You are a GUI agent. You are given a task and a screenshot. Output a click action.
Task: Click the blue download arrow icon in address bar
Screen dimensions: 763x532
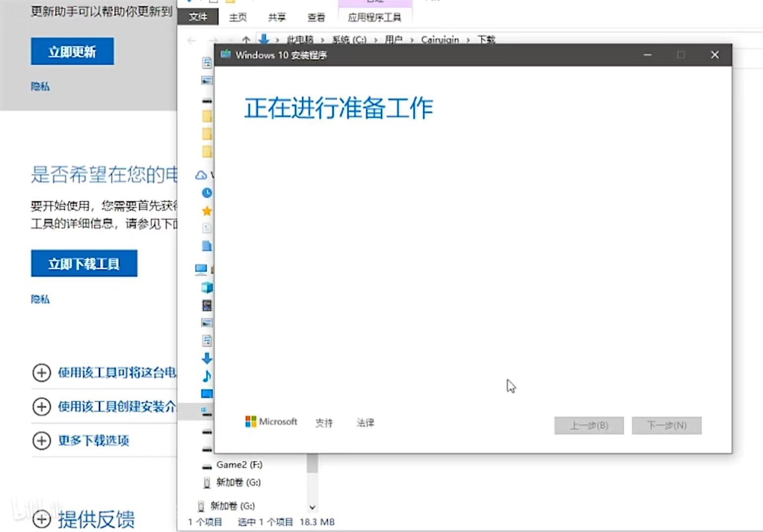coord(264,39)
